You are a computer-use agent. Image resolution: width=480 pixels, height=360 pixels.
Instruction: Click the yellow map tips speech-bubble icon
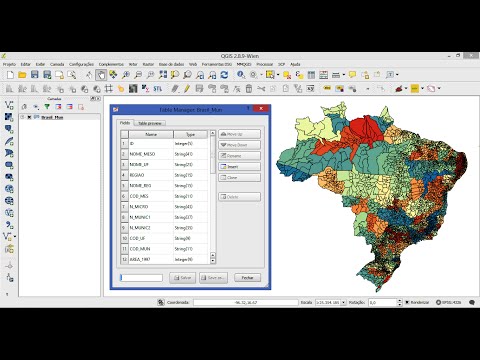coord(353,75)
